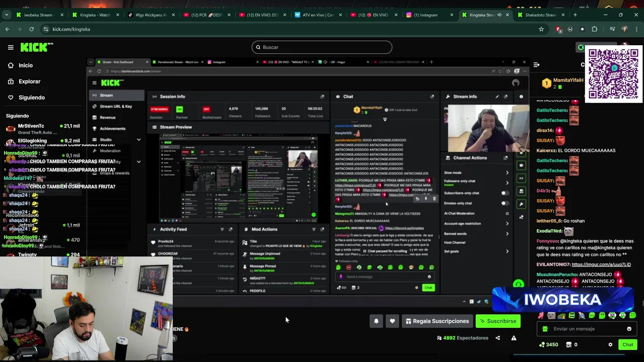Switch to the Shakadoto Stream tab
644x362 pixels.
(541, 15)
